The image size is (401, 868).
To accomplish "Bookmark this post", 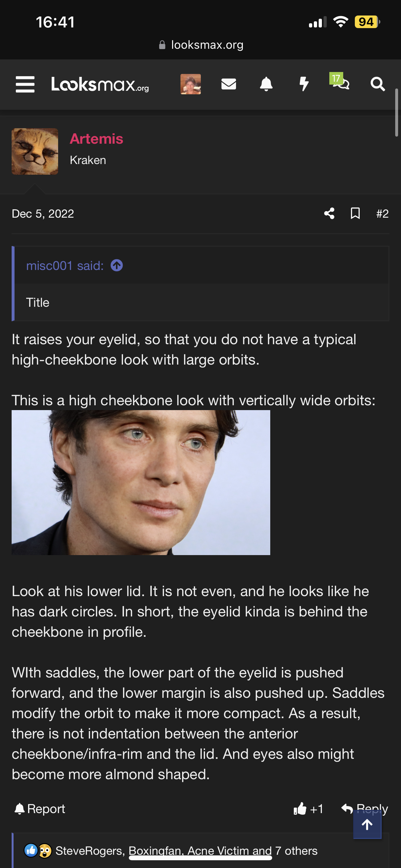I will (x=355, y=214).
